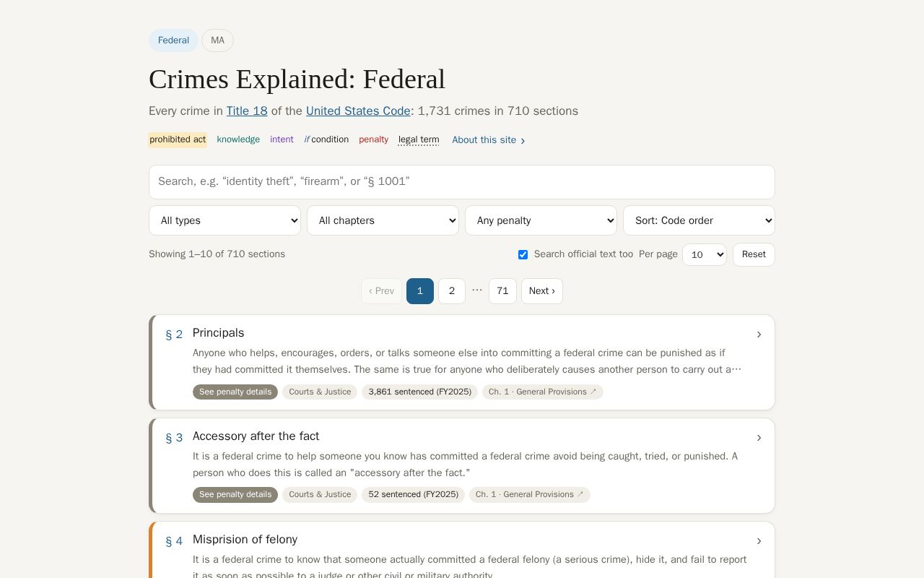The height and width of the screenshot is (578, 924).
Task: Open the About this site link
Action: click(x=489, y=140)
